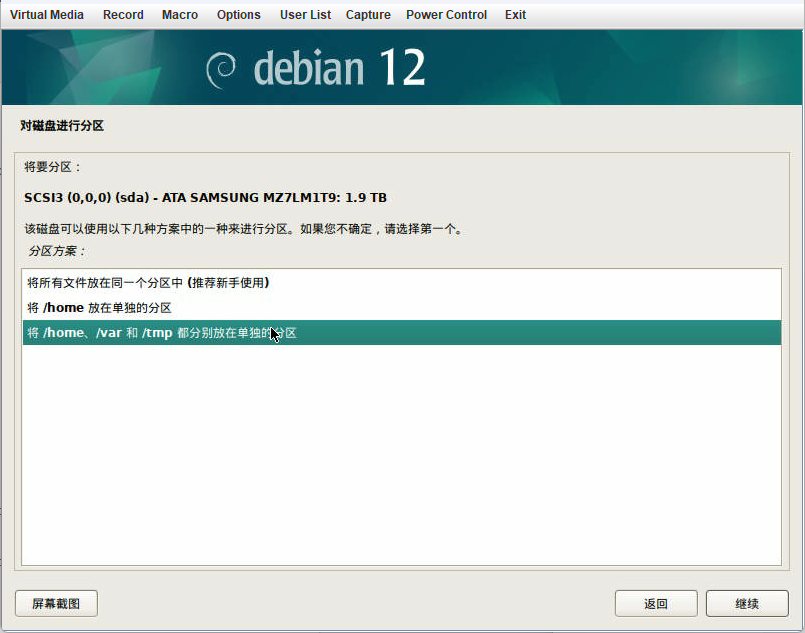This screenshot has height=633, width=805.
Task: Open the User List menu
Action: [305, 15]
